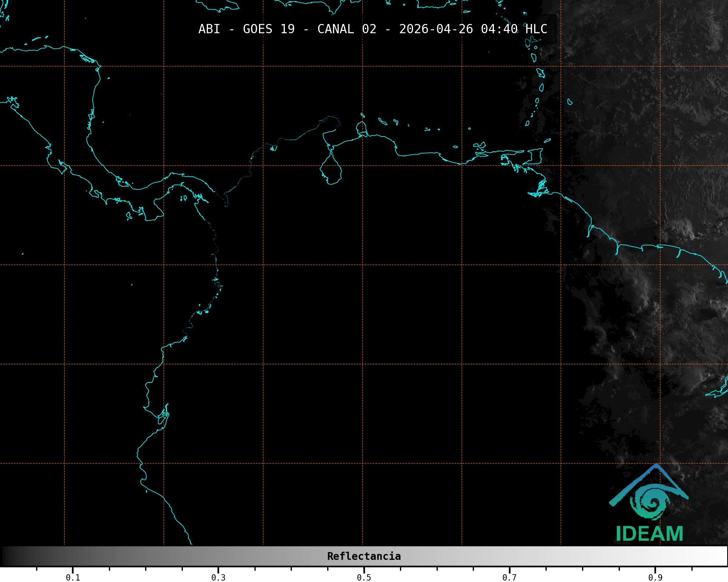Click the Reflectancia colorbar label

click(x=364, y=556)
